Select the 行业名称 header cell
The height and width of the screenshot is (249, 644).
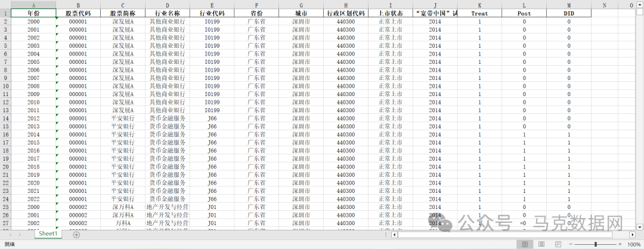pos(167,13)
